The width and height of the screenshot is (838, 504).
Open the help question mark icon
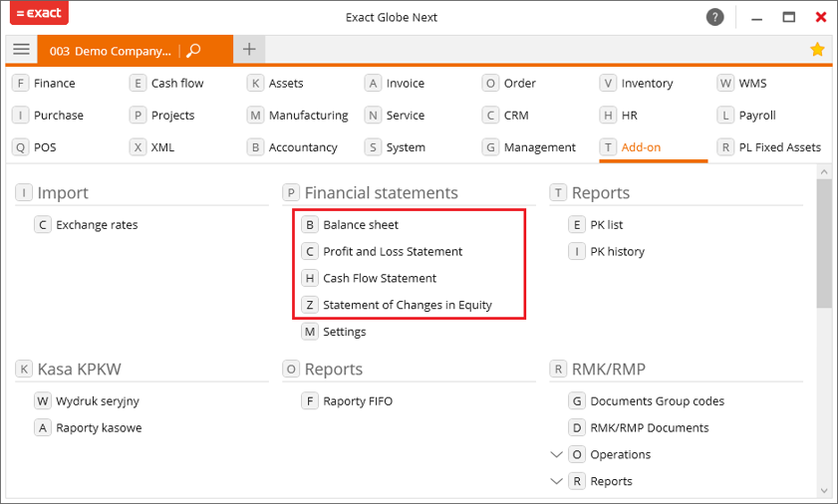(715, 17)
